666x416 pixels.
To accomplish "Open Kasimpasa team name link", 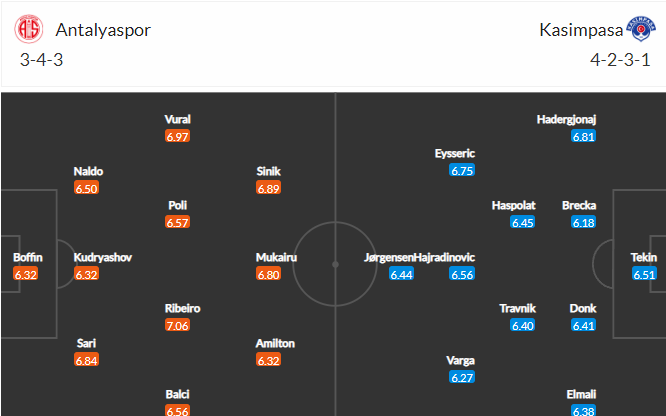I will (x=581, y=30).
